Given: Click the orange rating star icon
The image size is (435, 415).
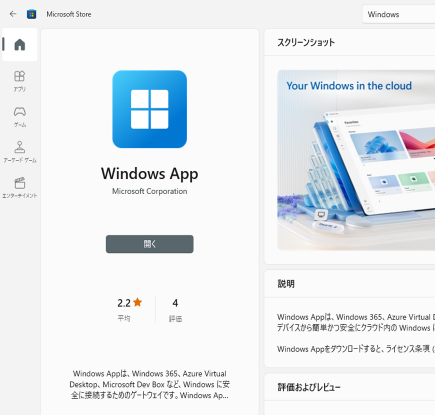Looking at the screenshot, I should (138, 302).
